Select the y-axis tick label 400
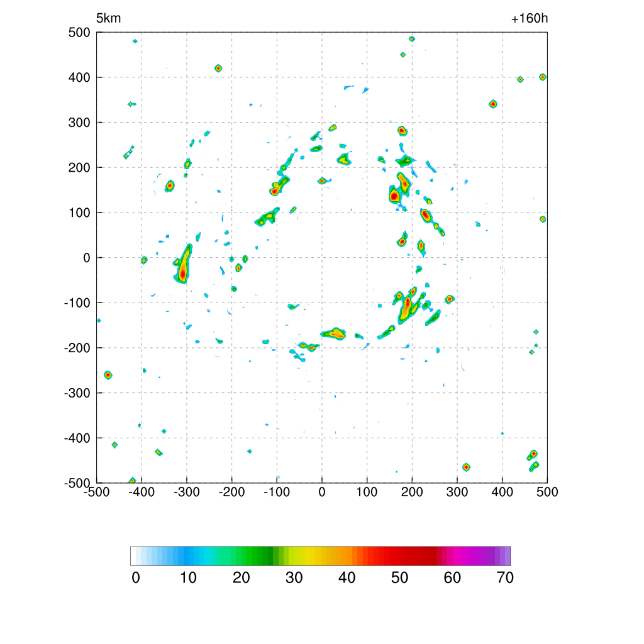644x644 pixels. coord(79,77)
